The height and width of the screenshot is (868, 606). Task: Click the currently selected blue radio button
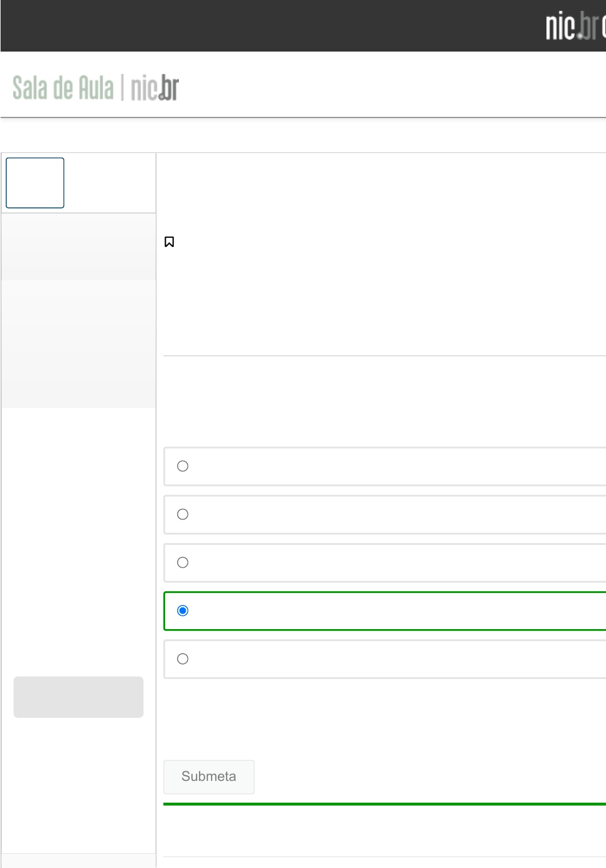[x=183, y=611]
